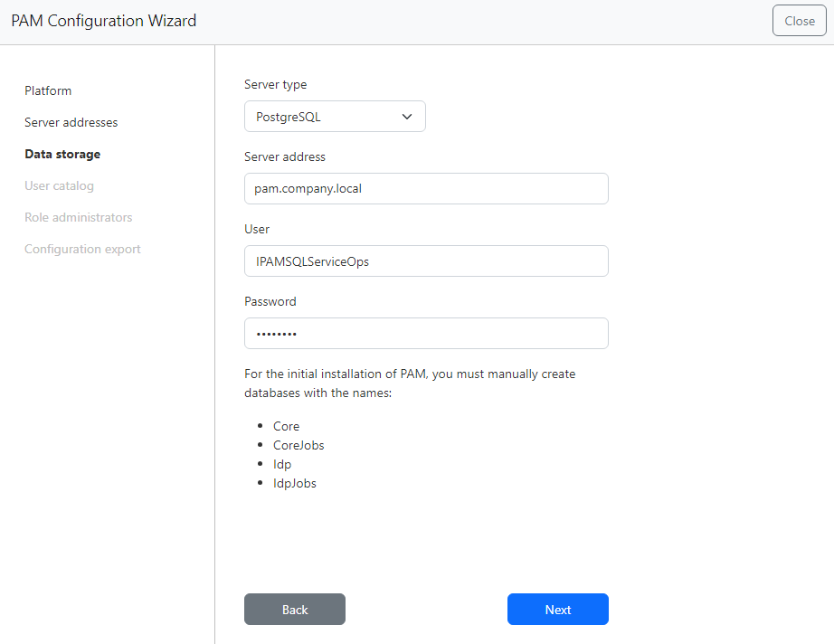This screenshot has height=644, width=834.
Task: Click the "Server address" field label
Action: [284, 156]
